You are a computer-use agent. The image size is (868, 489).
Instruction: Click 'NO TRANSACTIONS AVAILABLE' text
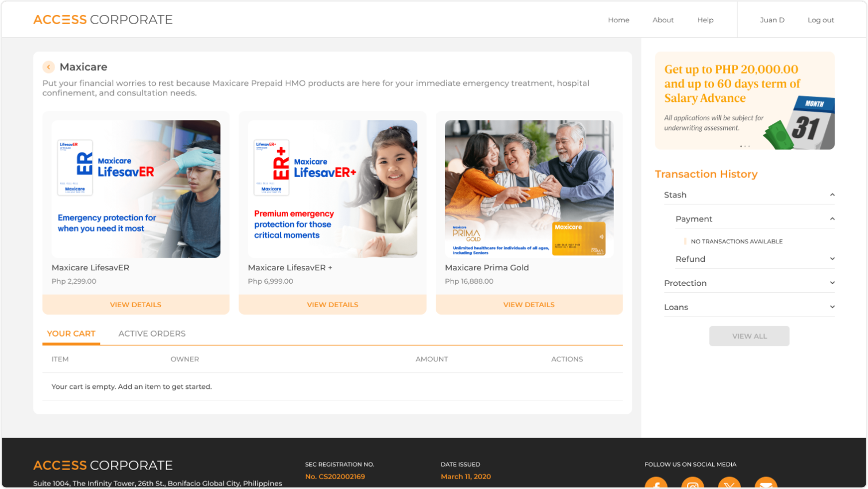pos(737,242)
